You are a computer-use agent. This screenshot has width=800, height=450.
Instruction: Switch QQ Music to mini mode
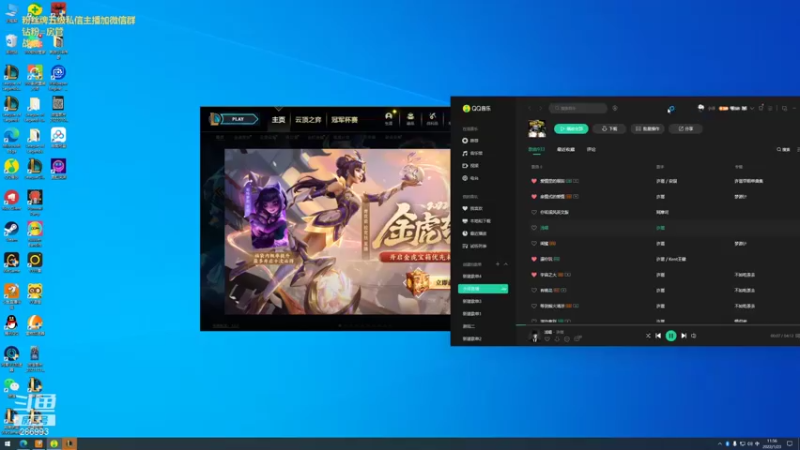[x=785, y=108]
